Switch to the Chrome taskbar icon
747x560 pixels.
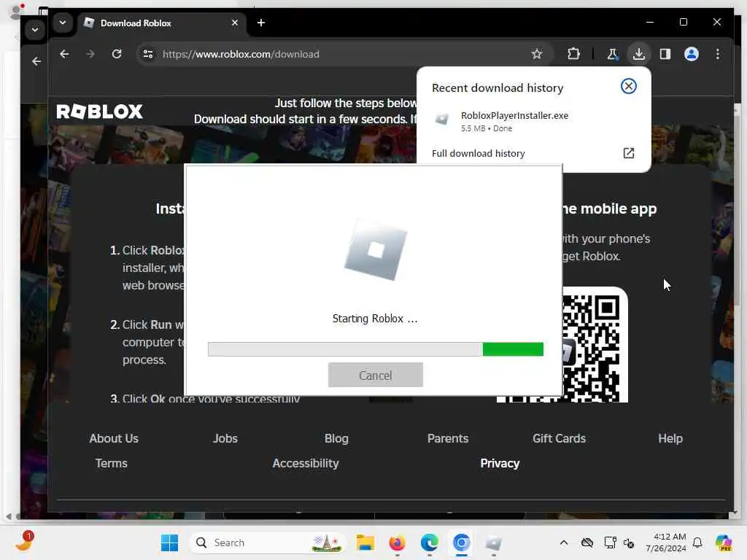pos(461,542)
